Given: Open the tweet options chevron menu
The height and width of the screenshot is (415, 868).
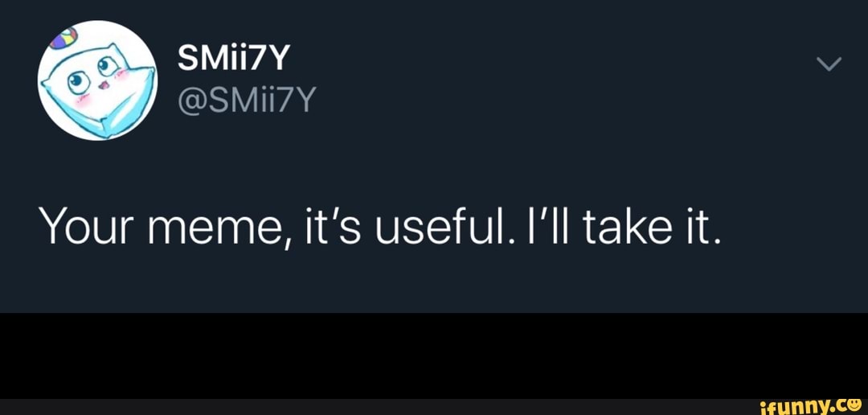Looking at the screenshot, I should 828,64.
